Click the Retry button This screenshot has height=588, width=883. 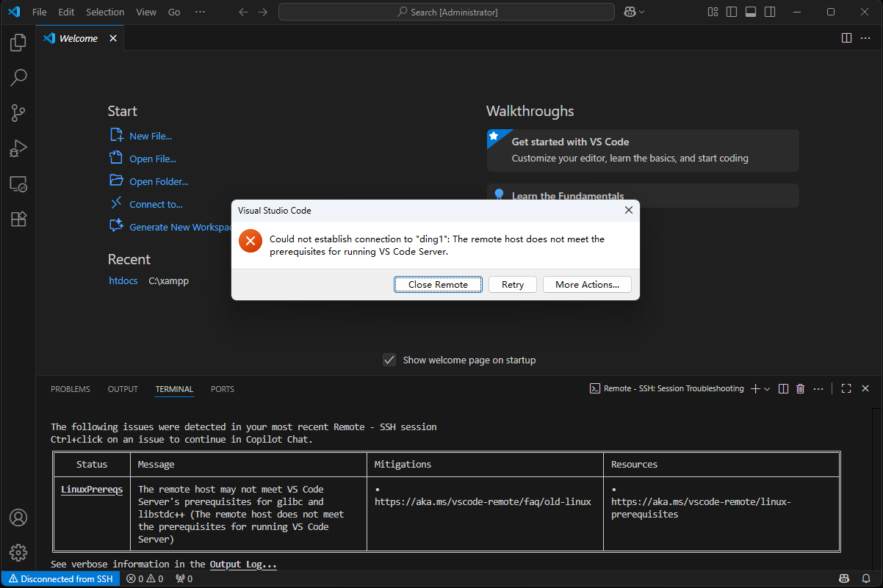pyautogui.click(x=513, y=285)
